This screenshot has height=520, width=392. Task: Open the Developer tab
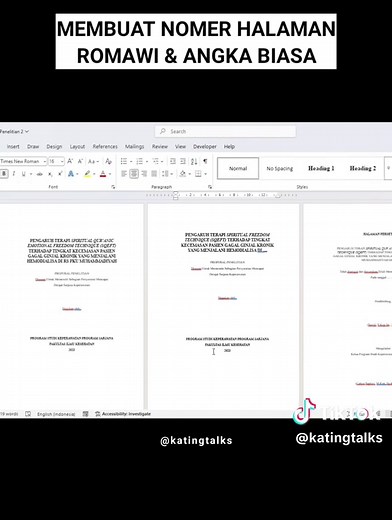pos(205,146)
